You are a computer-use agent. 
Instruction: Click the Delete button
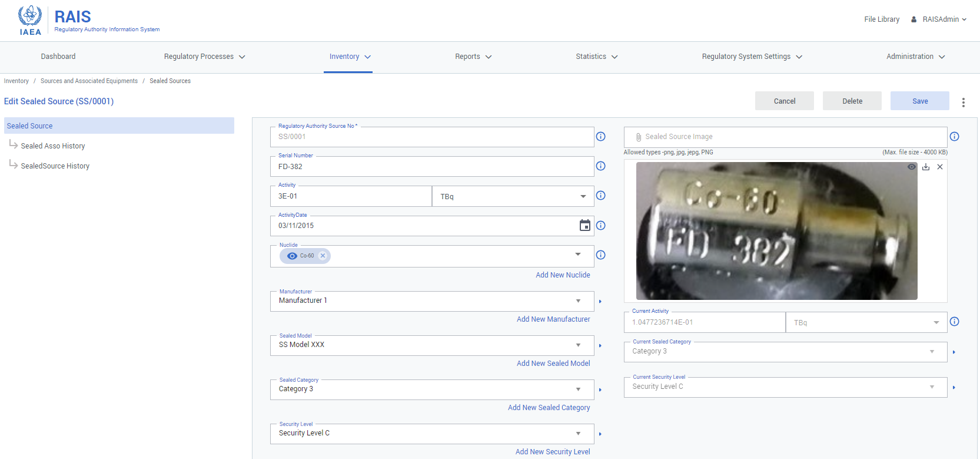[852, 101]
